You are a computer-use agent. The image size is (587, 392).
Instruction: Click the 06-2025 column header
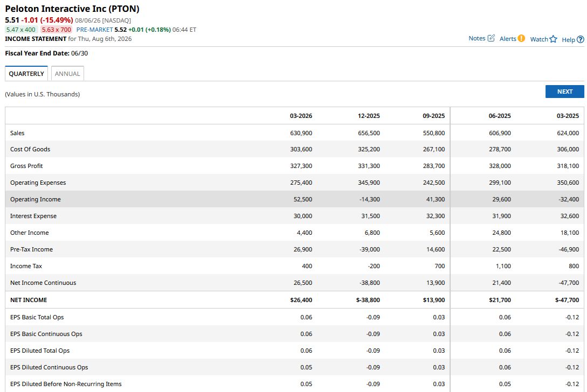click(x=500, y=116)
